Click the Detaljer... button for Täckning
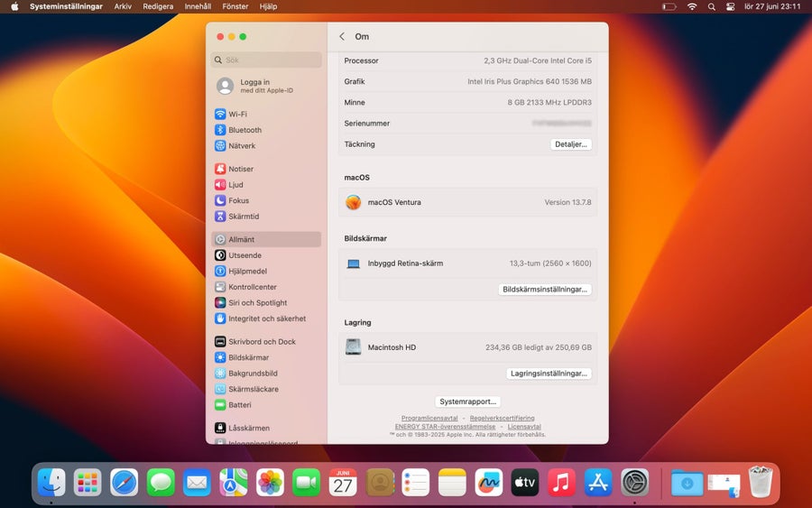This screenshot has width=812, height=508. 571,144
